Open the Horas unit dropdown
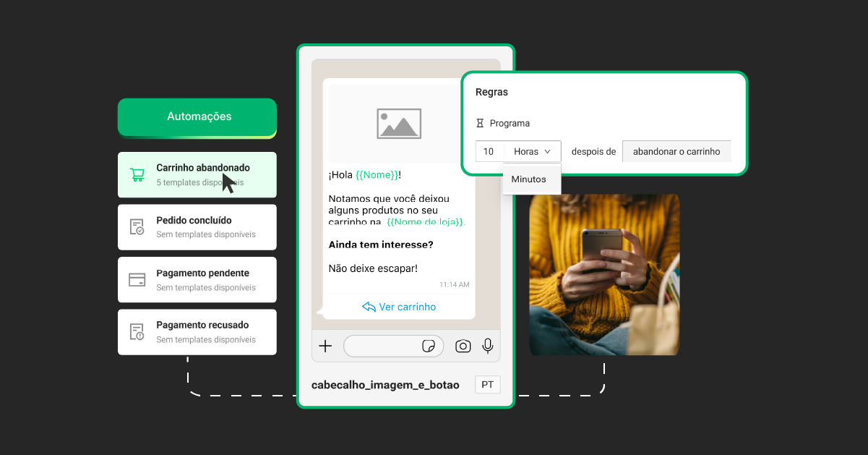The width and height of the screenshot is (868, 455). 532,151
